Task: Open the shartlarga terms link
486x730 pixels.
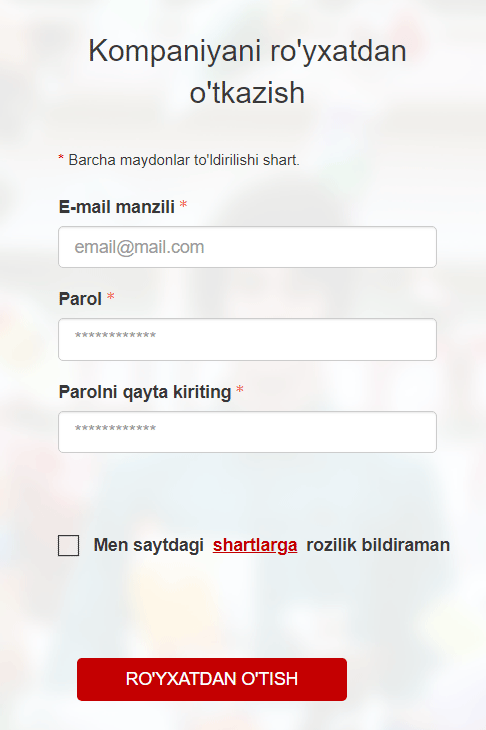Action: tap(255, 545)
